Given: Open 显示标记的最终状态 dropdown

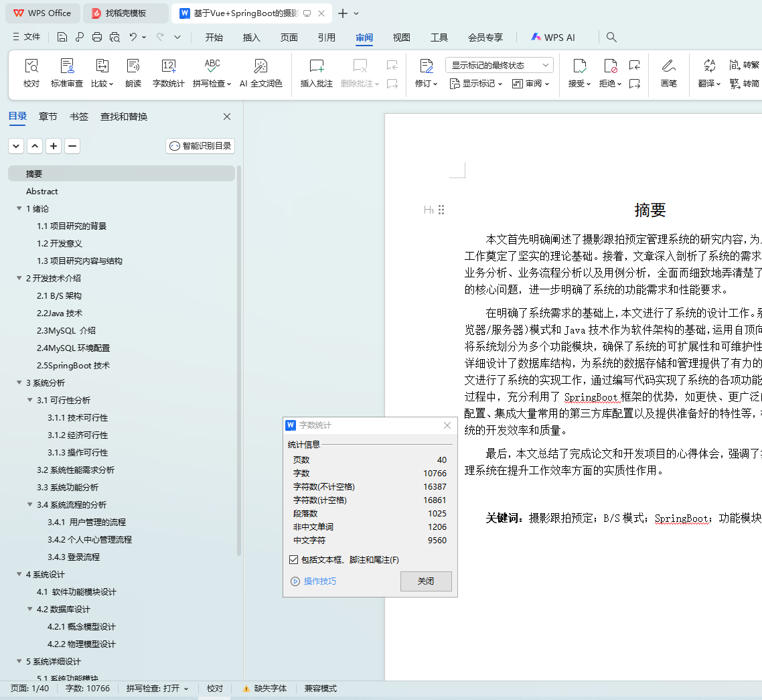Looking at the screenshot, I should click(x=499, y=65).
